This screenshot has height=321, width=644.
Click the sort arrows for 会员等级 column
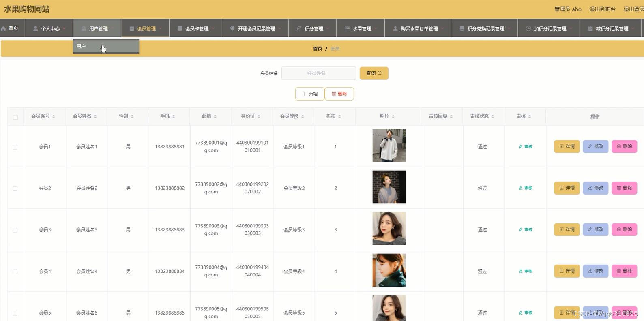point(303,116)
